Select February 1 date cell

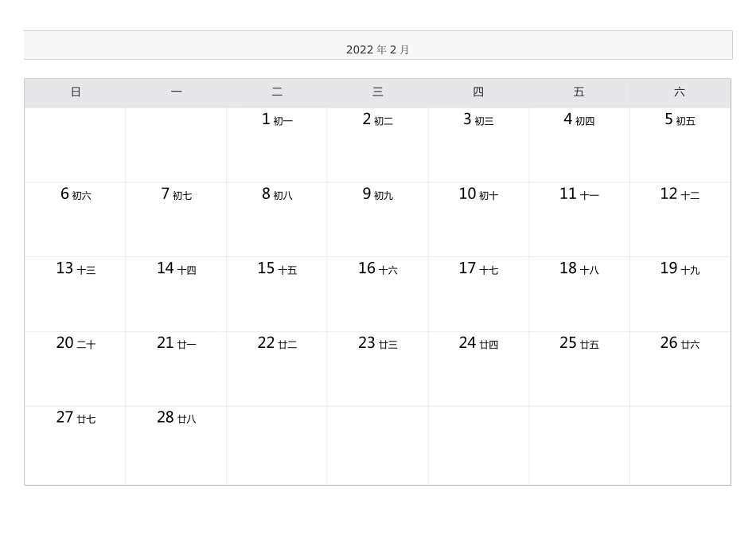pyautogui.click(x=277, y=120)
